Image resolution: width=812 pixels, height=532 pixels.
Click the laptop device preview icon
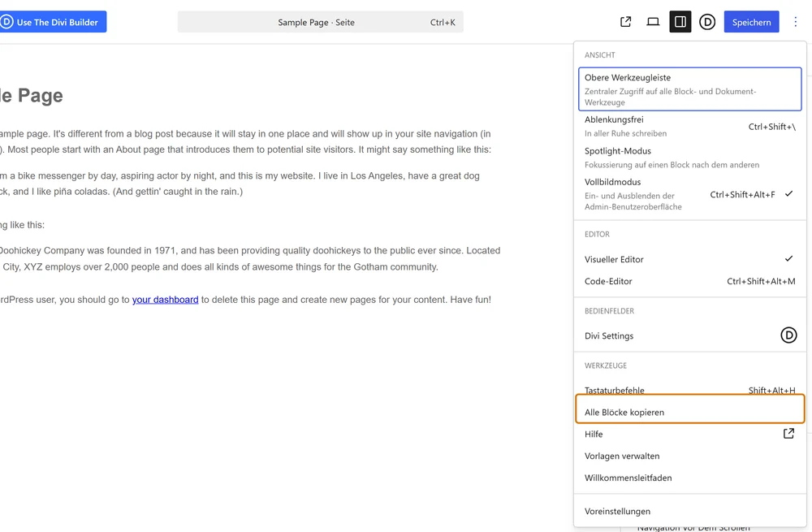pos(653,22)
